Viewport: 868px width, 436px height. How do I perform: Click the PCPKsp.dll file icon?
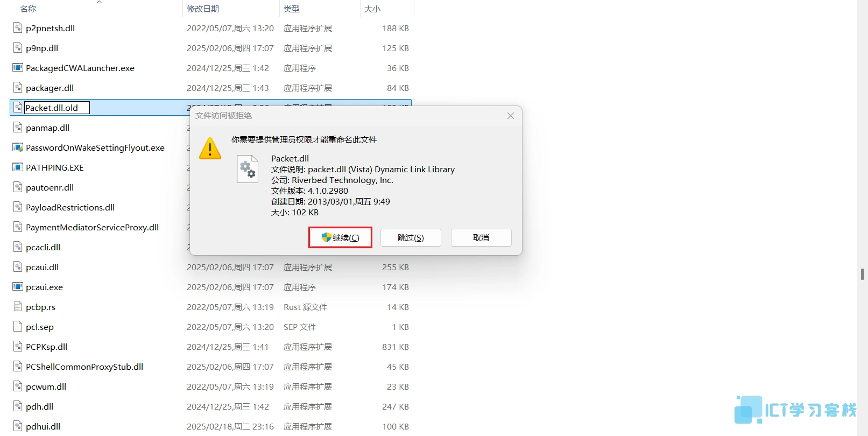pyautogui.click(x=18, y=347)
